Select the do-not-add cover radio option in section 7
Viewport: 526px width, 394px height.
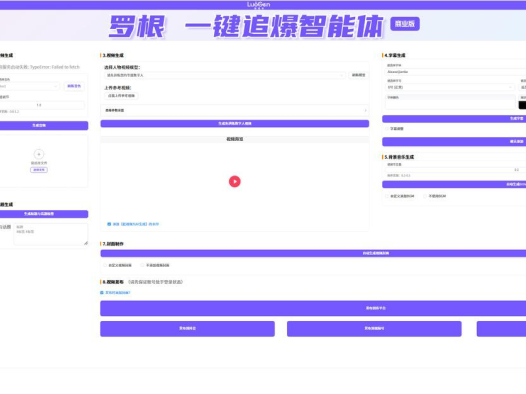tap(142, 265)
